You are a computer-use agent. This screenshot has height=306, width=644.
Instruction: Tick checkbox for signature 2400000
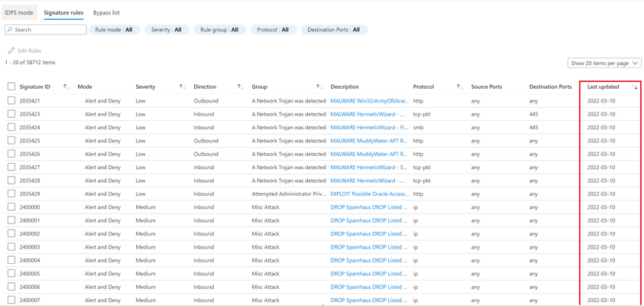click(11, 207)
